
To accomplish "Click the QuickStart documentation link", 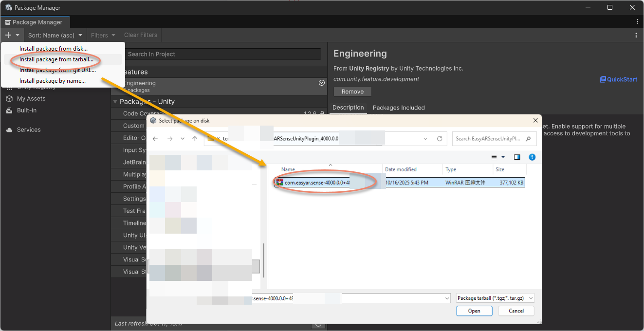I will pyautogui.click(x=618, y=79).
